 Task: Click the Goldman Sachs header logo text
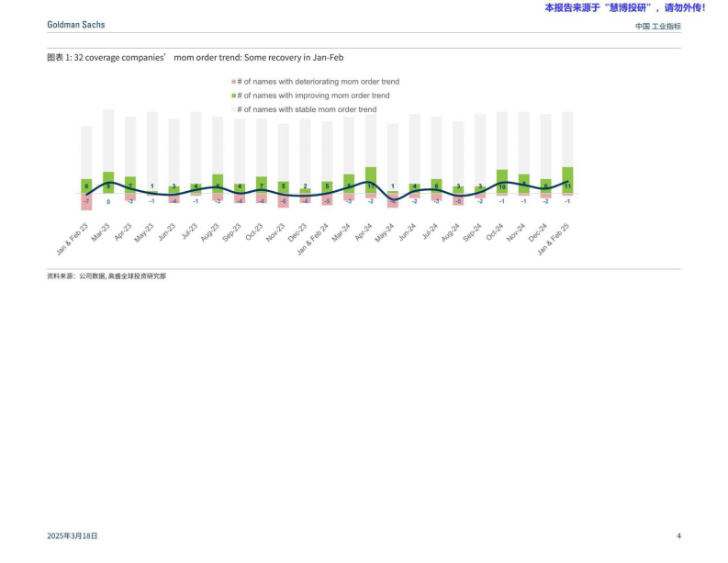pyautogui.click(x=76, y=26)
